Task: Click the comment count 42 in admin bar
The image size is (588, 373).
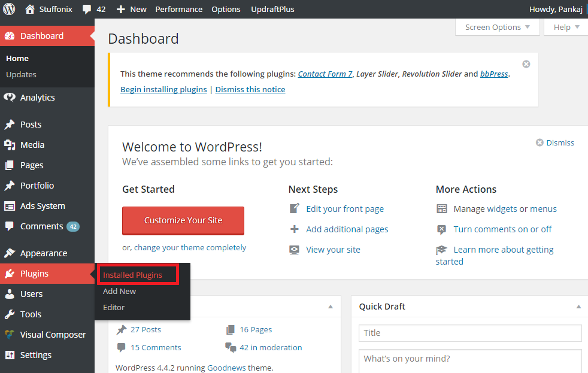Action: coord(101,10)
